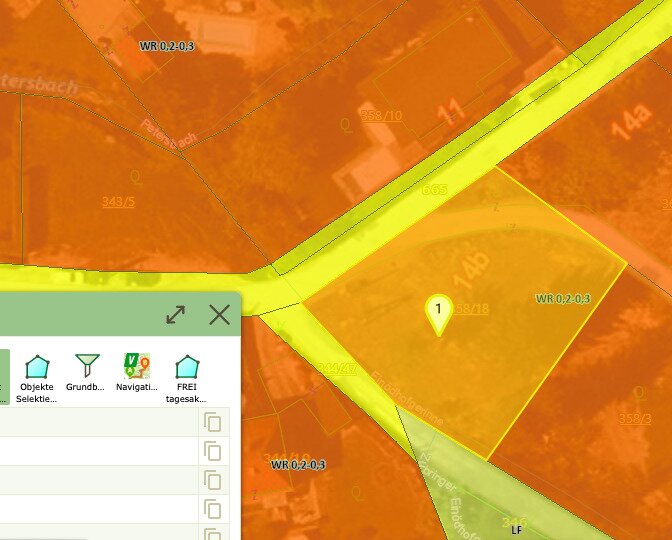Close the info panel with the X
672x540 pixels.
pyautogui.click(x=219, y=315)
